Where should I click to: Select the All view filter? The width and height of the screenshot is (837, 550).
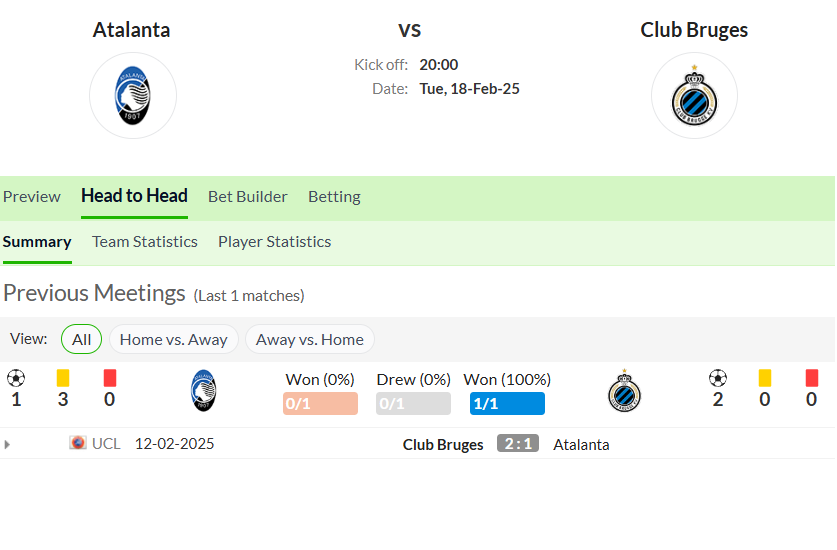(x=81, y=339)
